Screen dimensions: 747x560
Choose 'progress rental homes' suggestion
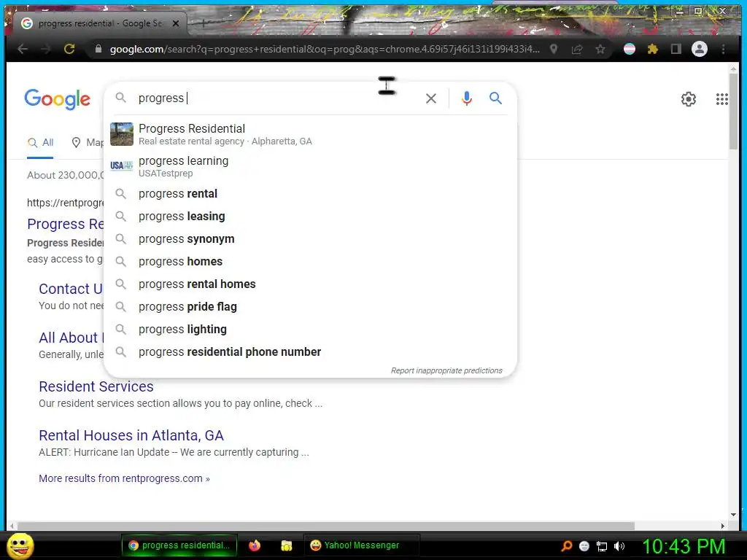309,284
